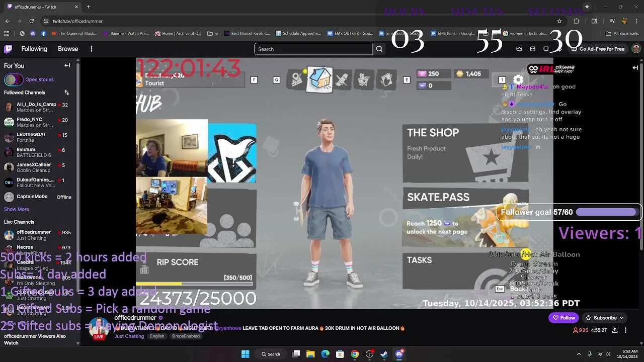
Task: Bookmark this page with star icon
Action: tap(559, 21)
